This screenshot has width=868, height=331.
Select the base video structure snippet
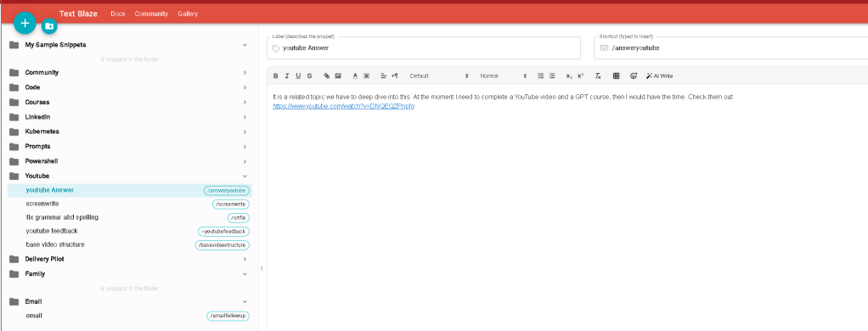(130, 244)
